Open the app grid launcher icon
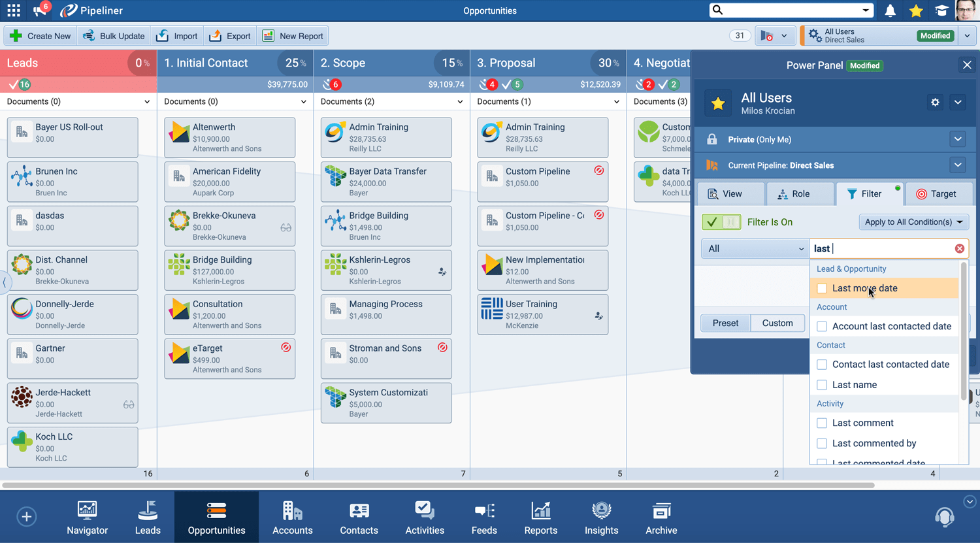980x543 pixels. 14,10
